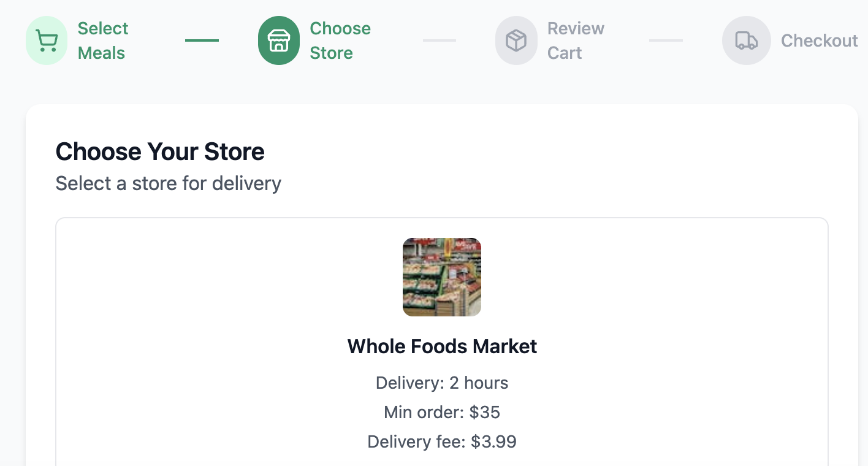Click the green storefront step icon
This screenshot has width=868, height=466.
279,40
